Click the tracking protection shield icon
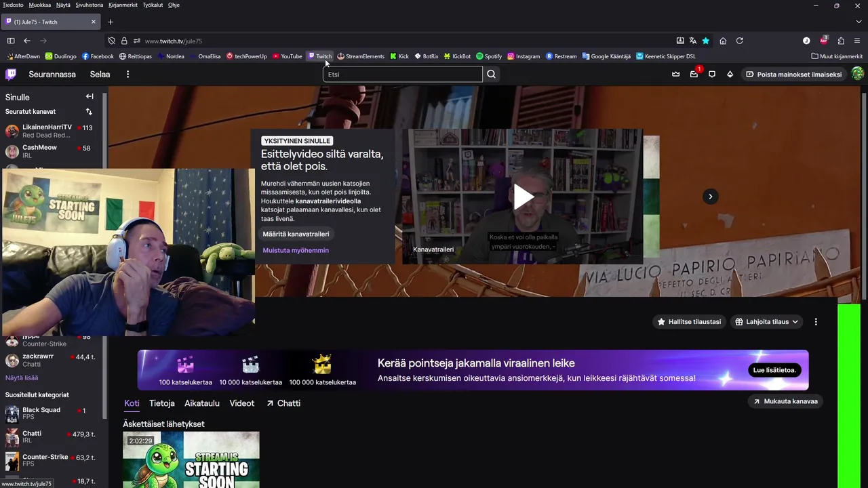This screenshot has height=488, width=868. click(112, 41)
